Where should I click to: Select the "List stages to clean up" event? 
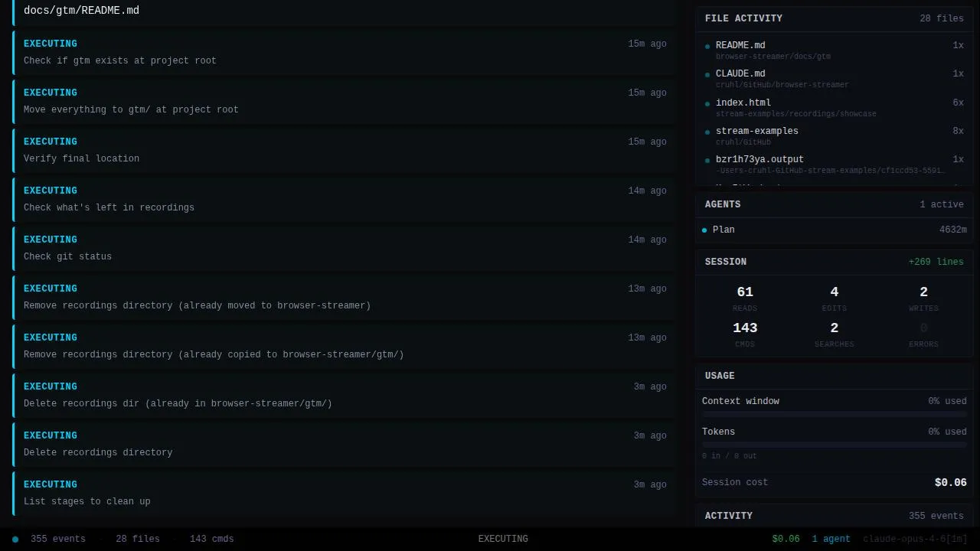(x=344, y=493)
